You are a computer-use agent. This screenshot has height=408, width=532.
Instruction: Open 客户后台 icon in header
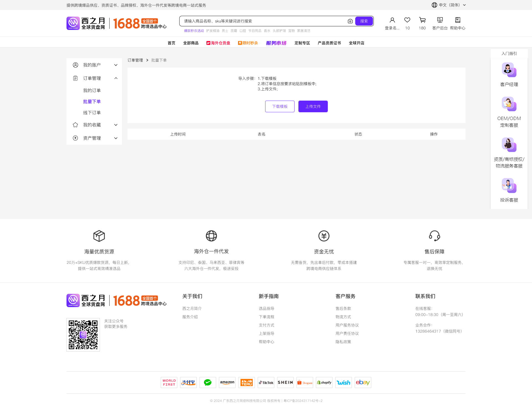440,20
